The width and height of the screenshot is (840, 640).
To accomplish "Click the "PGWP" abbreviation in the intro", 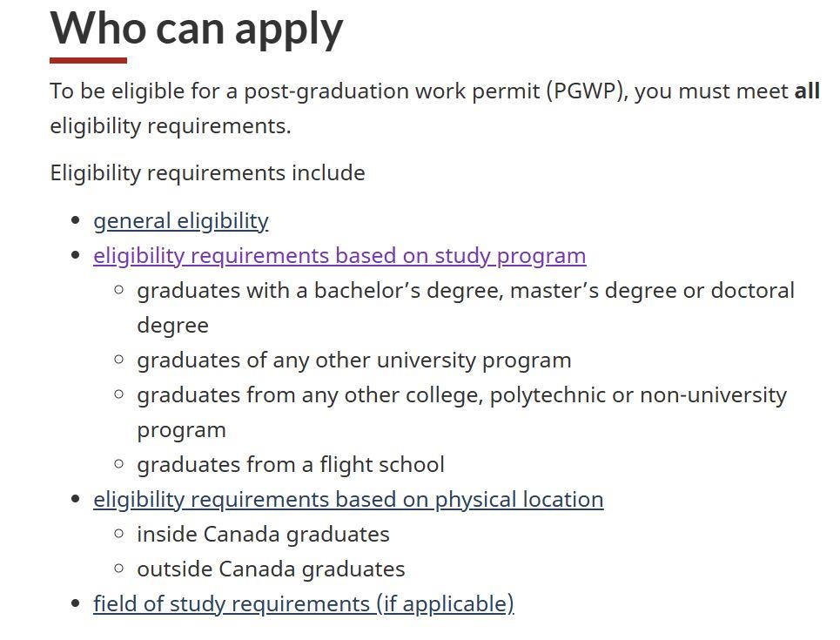I will pyautogui.click(x=586, y=91).
